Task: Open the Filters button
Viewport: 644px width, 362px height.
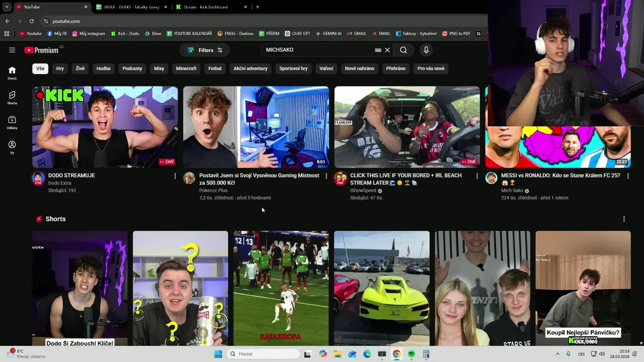Action: coord(204,50)
